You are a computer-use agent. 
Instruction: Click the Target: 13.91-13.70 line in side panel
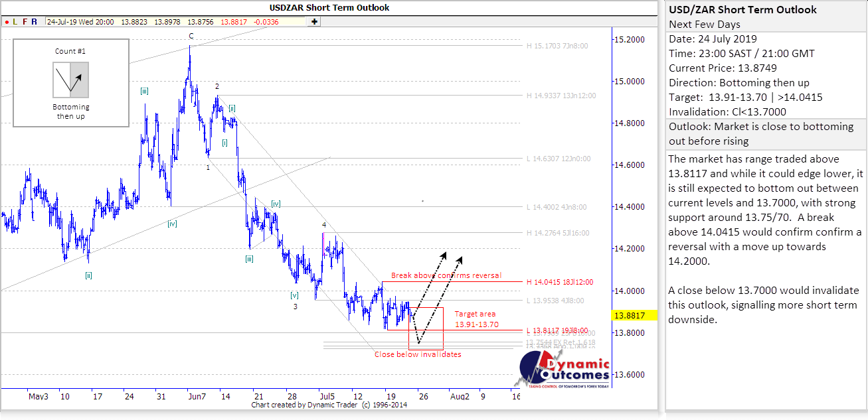pyautogui.click(x=746, y=97)
